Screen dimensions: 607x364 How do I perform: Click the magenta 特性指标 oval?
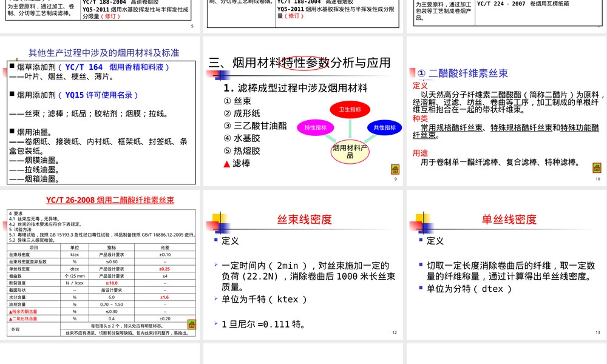point(316,127)
